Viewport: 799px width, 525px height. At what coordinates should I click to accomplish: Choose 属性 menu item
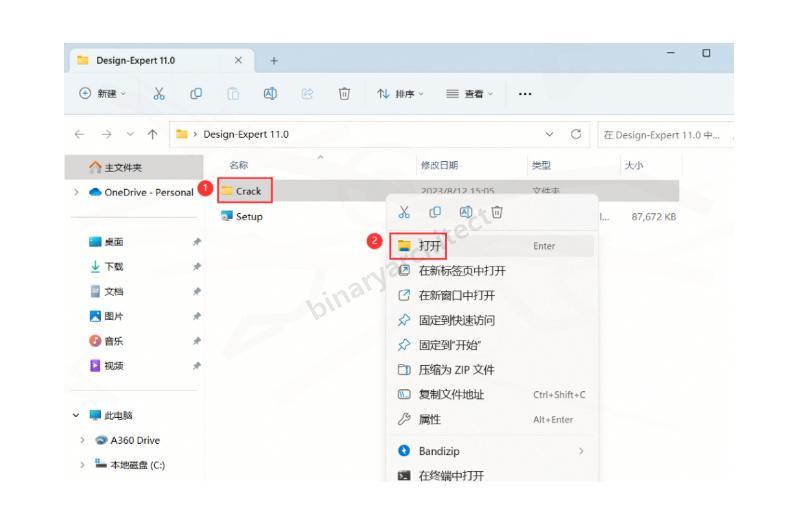(x=492, y=419)
